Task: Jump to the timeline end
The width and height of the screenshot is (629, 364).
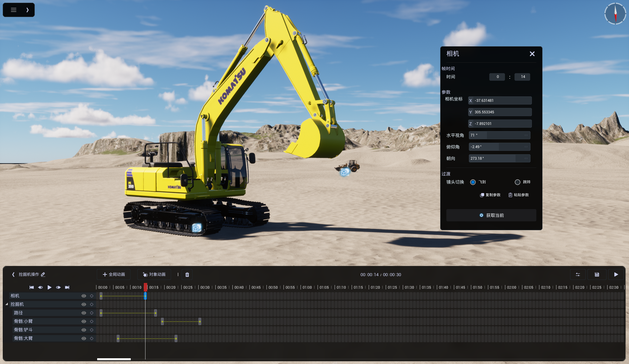Action: [67, 287]
